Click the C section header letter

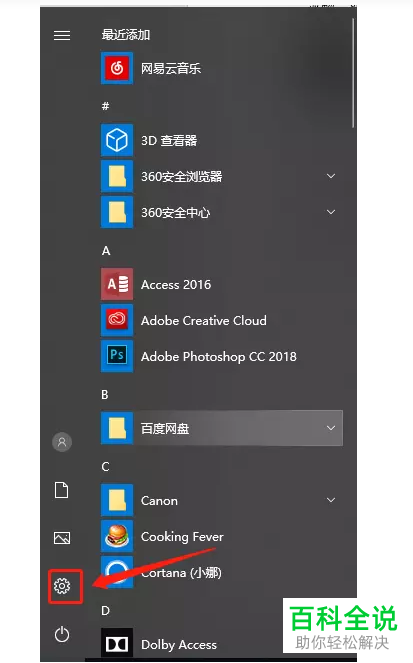105,466
